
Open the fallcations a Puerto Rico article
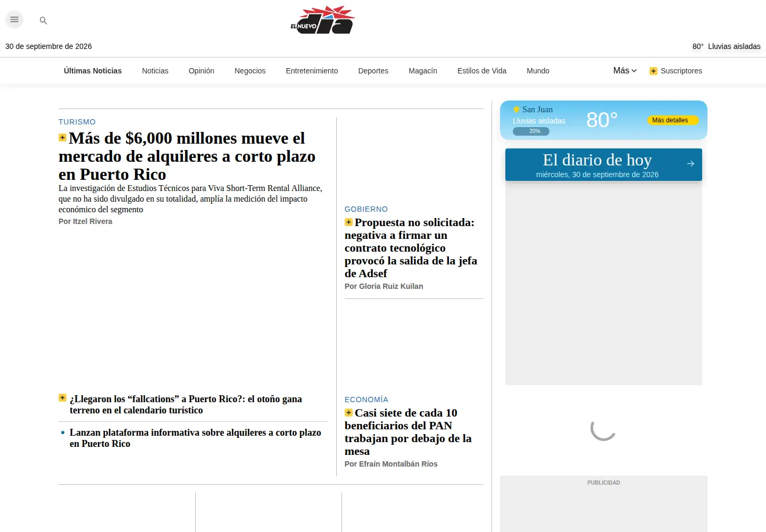[186, 405]
